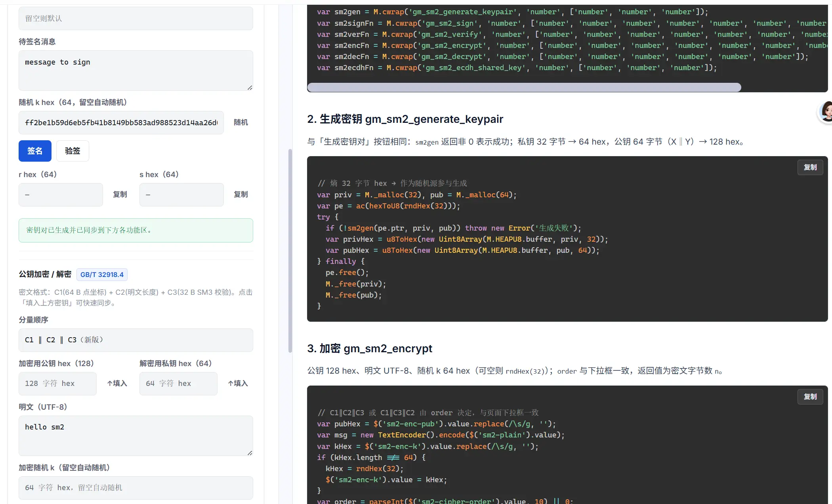Click the code block horizontal scrollbar
The width and height of the screenshot is (832, 504).
click(524, 88)
